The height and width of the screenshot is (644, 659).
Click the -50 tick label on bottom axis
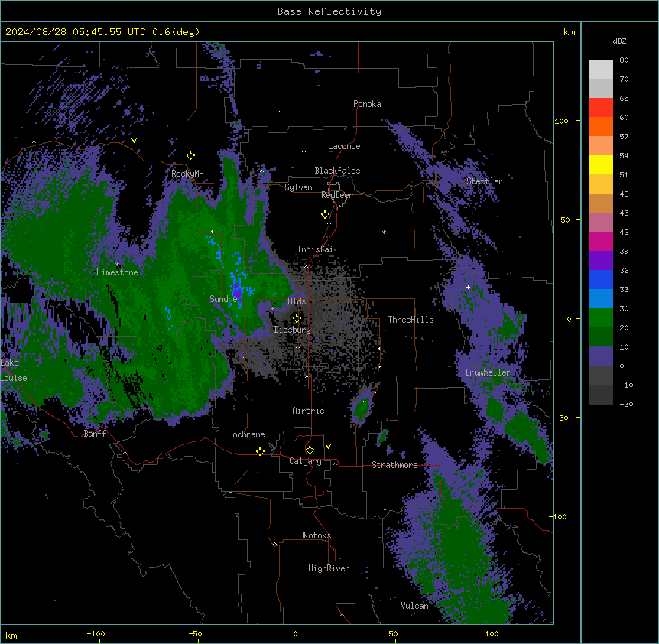(x=195, y=633)
